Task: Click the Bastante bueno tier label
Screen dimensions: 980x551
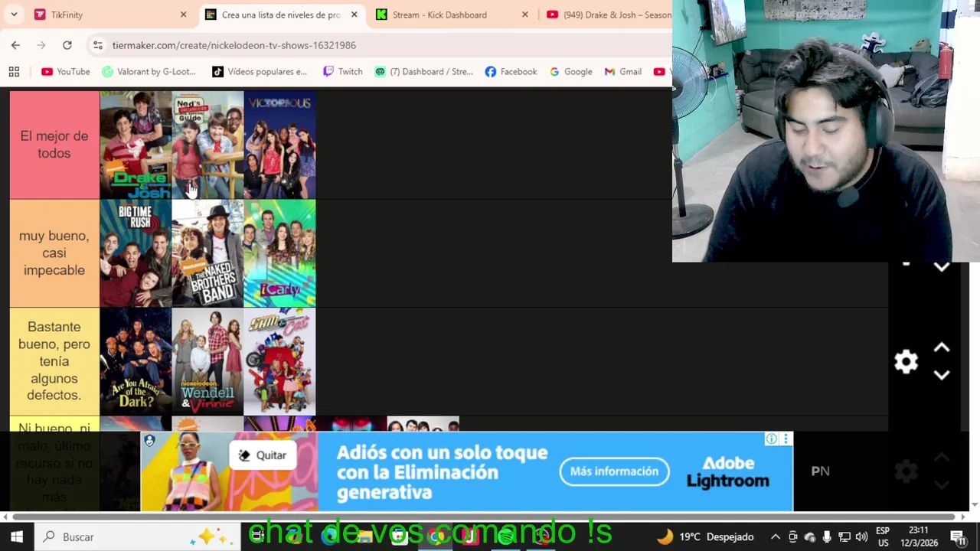Action: click(x=54, y=361)
